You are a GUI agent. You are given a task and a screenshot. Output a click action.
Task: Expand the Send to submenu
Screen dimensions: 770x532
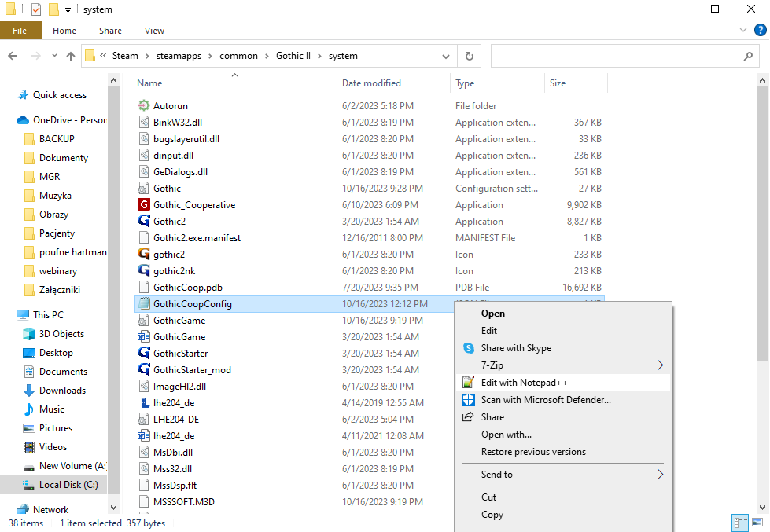pyautogui.click(x=563, y=475)
